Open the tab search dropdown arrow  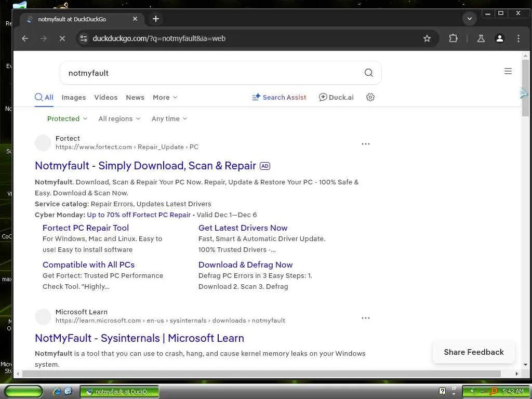coord(470,19)
